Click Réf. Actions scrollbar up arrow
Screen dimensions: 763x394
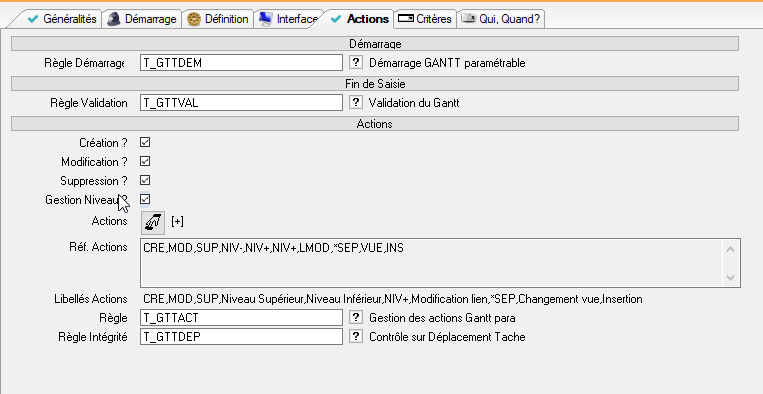tap(730, 249)
